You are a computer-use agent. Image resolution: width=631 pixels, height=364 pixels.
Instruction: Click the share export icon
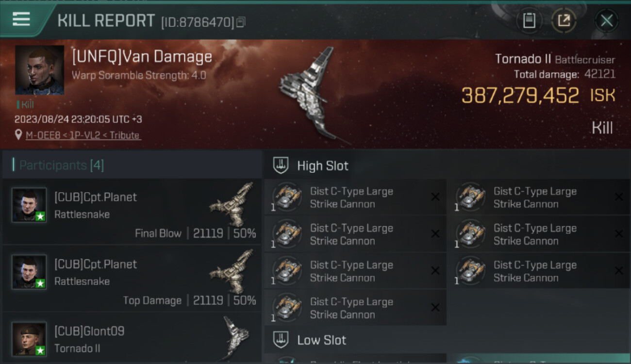564,20
